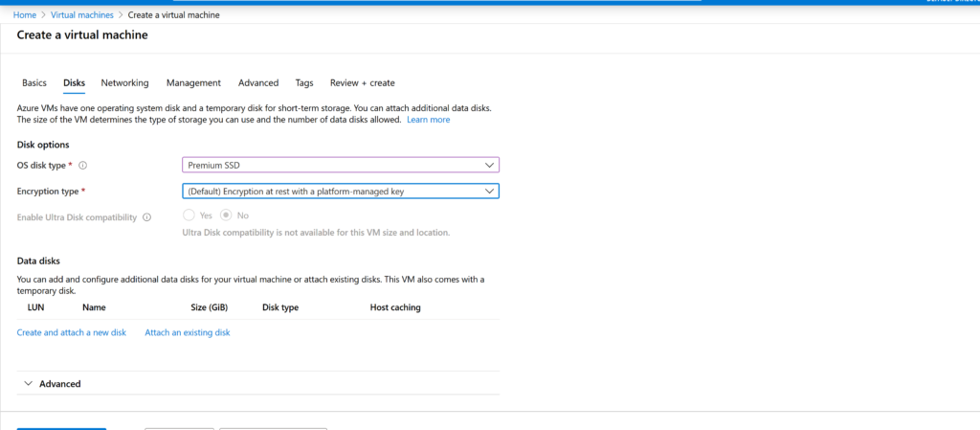Click the Ultra Disk compatibility info icon
The height and width of the screenshot is (430, 980).
tap(146, 216)
